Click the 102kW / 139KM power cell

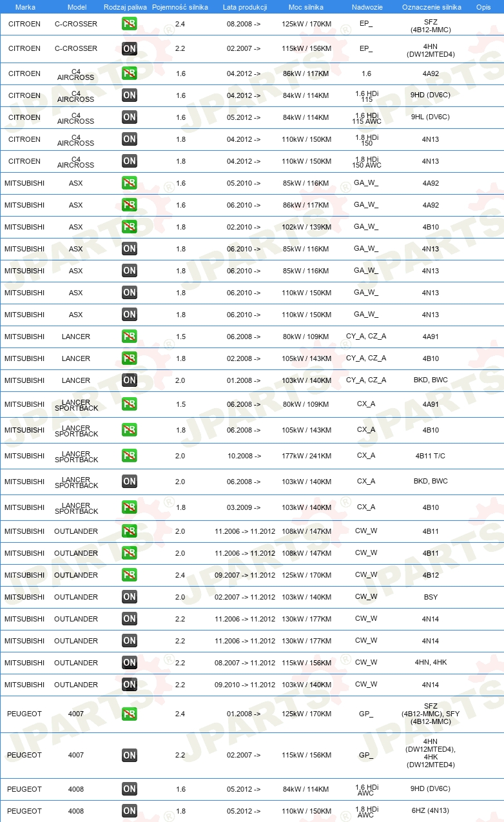pyautogui.click(x=306, y=227)
